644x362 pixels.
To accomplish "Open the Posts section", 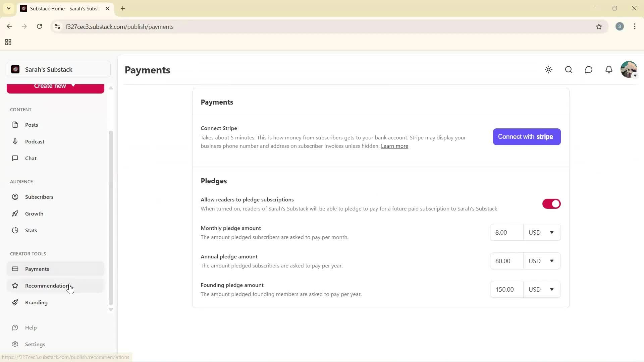I will (x=31, y=124).
